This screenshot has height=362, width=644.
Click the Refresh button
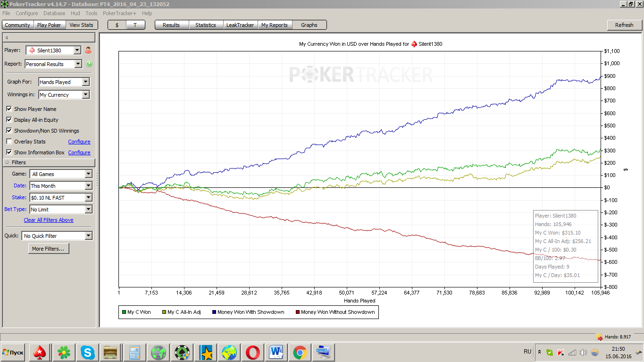624,25
